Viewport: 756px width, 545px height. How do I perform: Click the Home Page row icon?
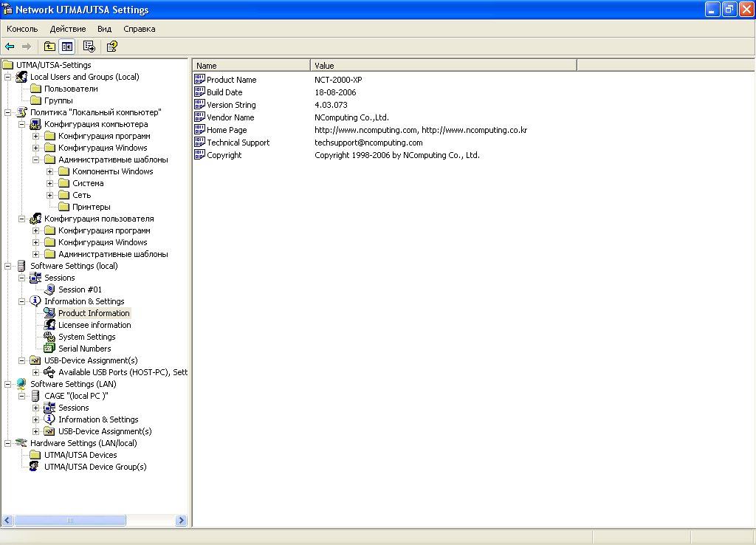click(199, 129)
